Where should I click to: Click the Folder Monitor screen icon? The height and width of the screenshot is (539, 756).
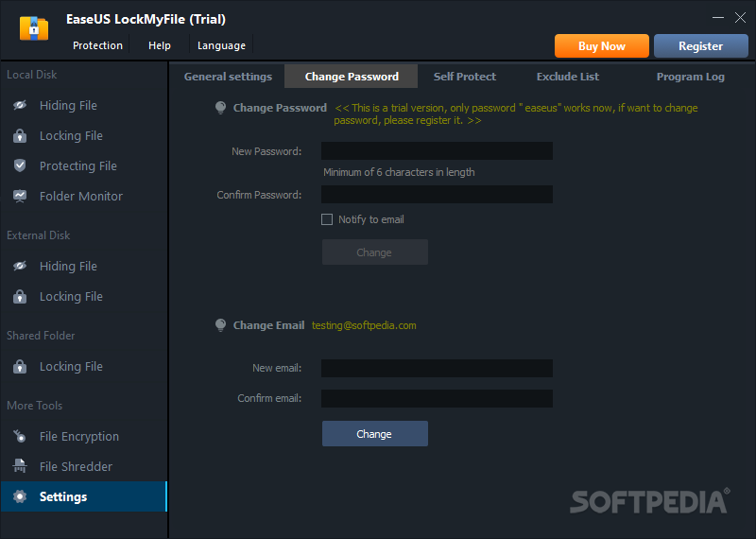point(20,196)
